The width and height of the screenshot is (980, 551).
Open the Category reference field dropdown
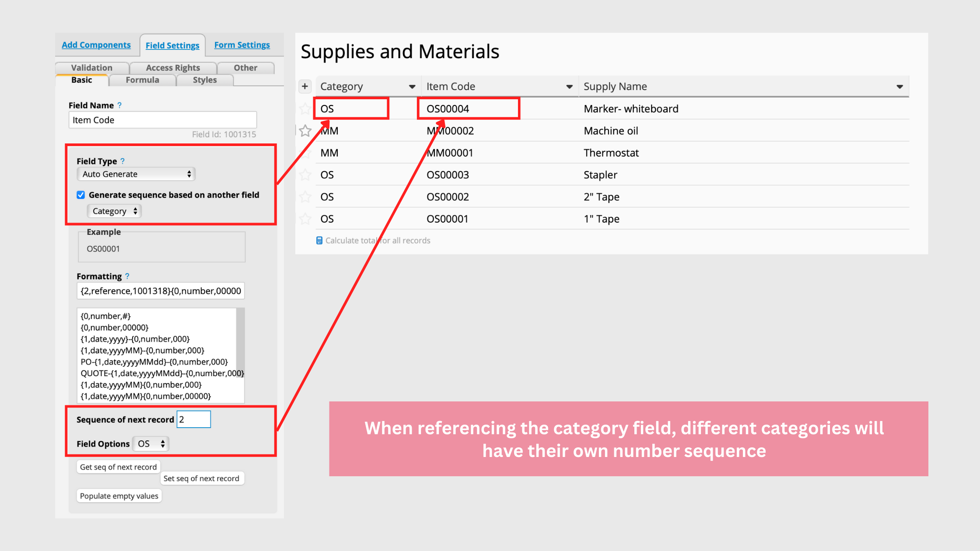pyautogui.click(x=115, y=211)
